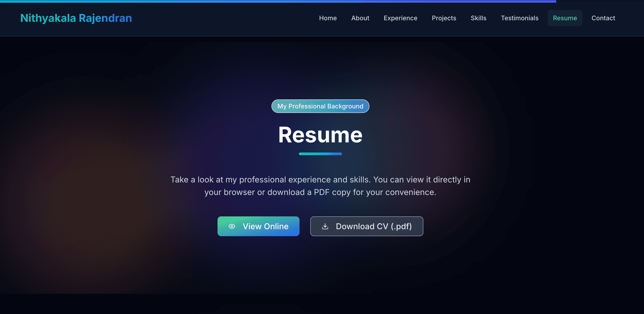Click the Nithyakala Rajendran site logo
Image resolution: width=644 pixels, height=314 pixels.
(x=76, y=18)
